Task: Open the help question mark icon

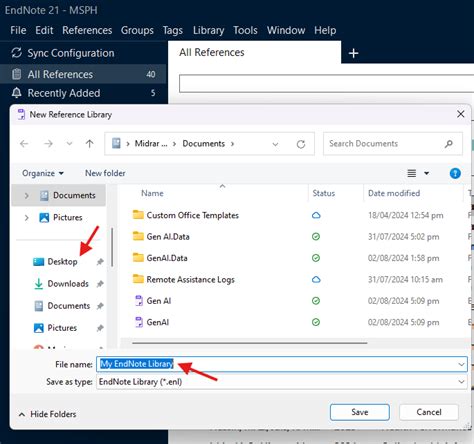Action: (455, 173)
